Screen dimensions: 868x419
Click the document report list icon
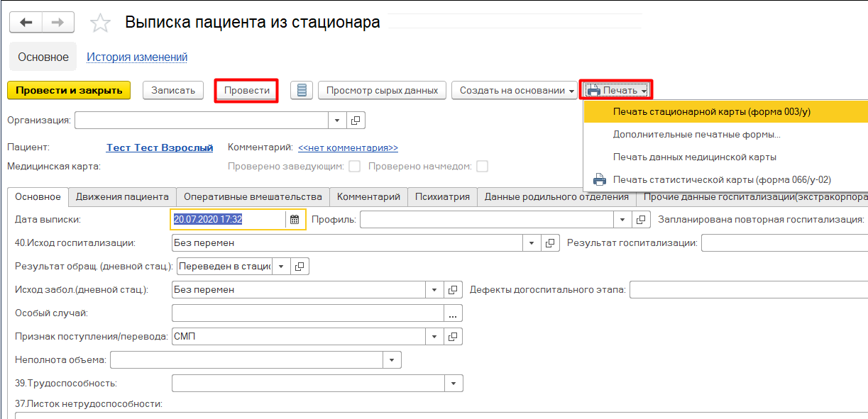[302, 90]
